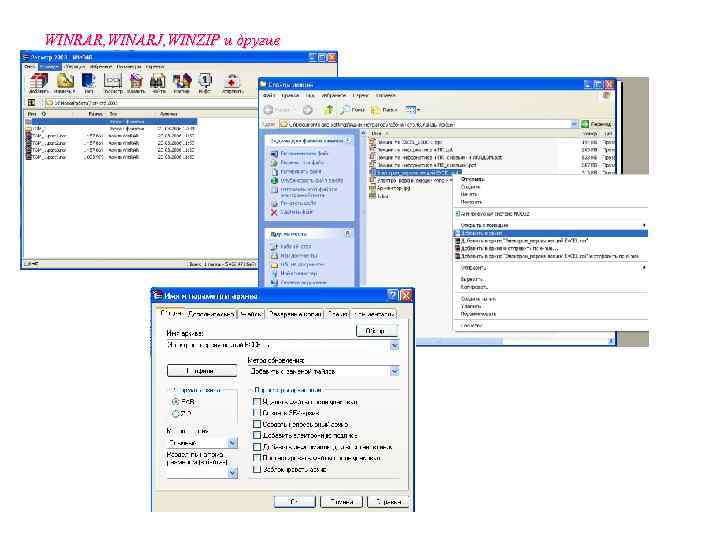Enable Put recovery record checkbox
Image resolution: width=720 pixels, height=540 pixels.
tap(257, 447)
